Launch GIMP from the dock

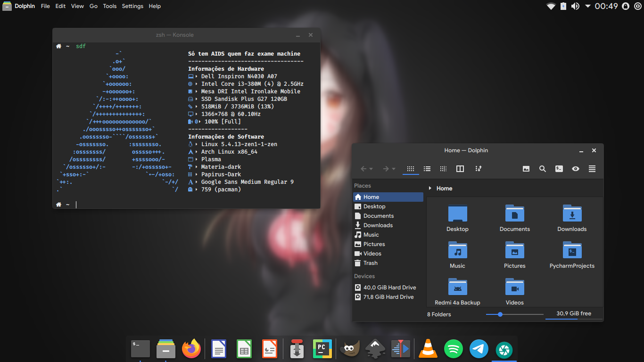(x=350, y=349)
